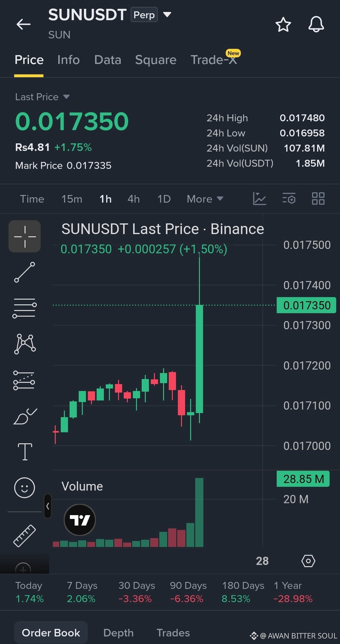The image size is (340, 644).
Task: Open the chart display settings icon
Action: pos(289,199)
